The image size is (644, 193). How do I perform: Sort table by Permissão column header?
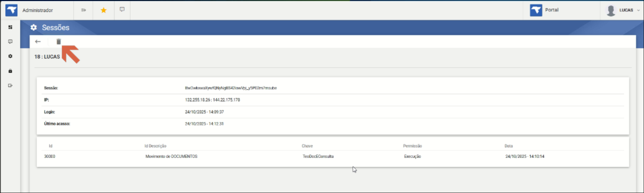point(412,146)
